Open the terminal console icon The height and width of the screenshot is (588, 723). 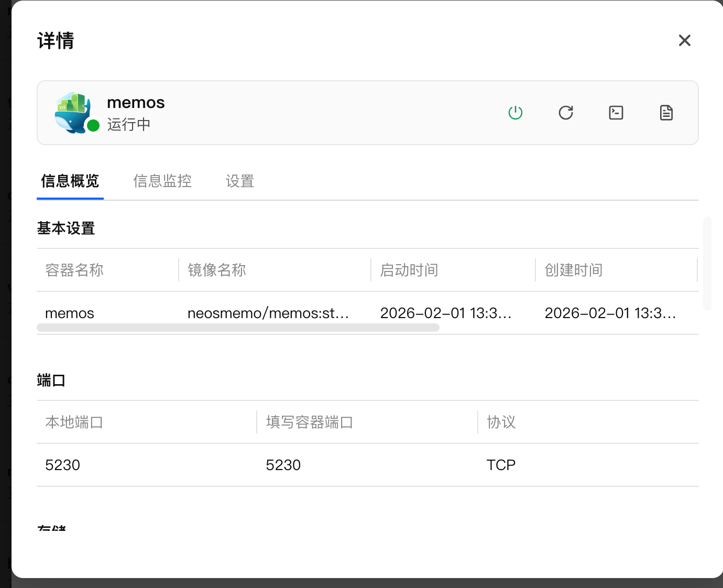616,113
